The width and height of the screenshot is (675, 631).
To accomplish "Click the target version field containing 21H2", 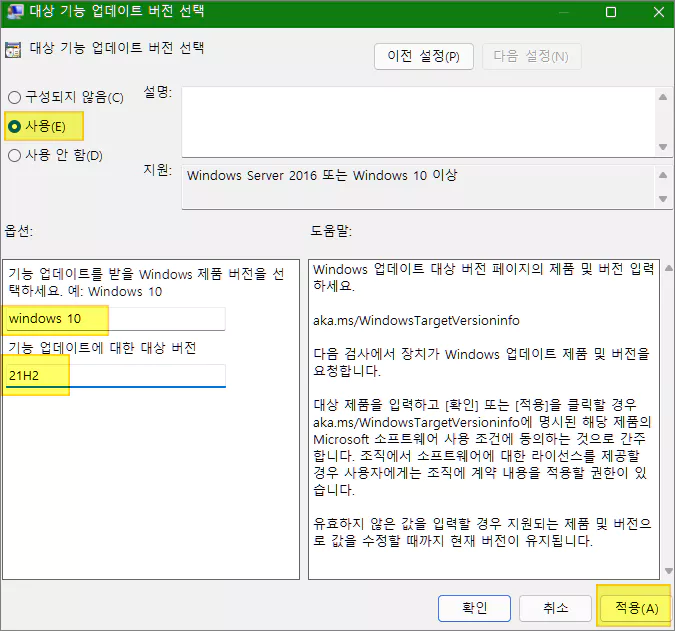I will pos(115,376).
